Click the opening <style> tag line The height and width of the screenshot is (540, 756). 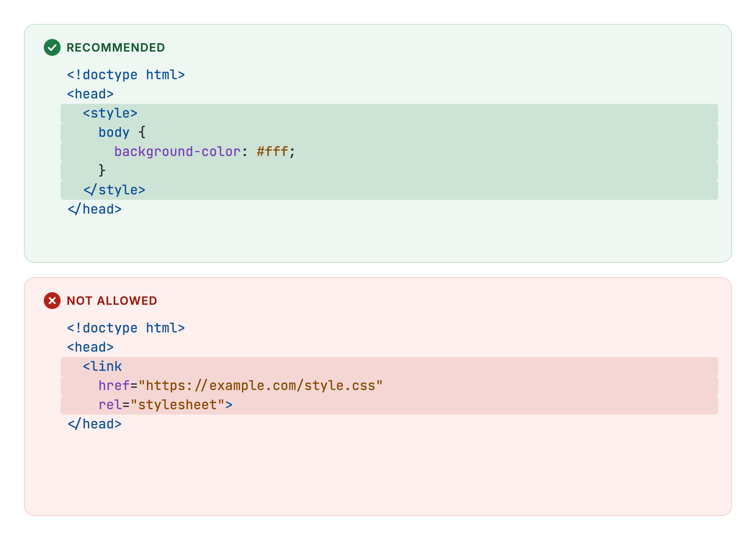[389, 113]
